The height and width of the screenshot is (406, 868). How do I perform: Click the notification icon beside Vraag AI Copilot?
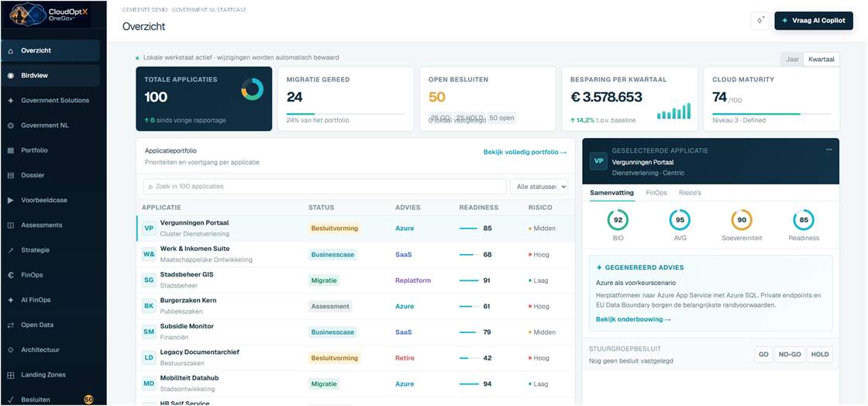759,20
